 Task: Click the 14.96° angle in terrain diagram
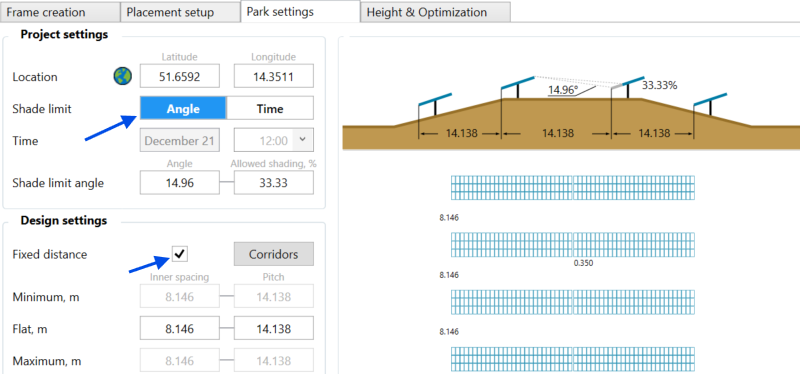[x=563, y=90]
